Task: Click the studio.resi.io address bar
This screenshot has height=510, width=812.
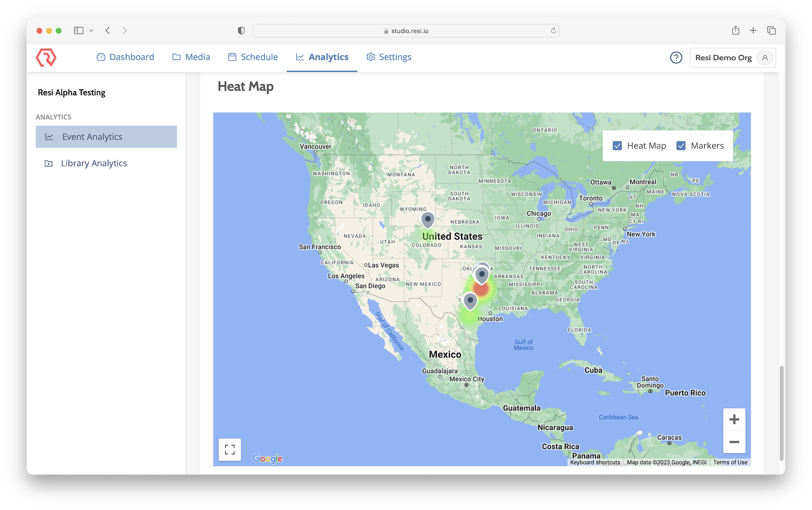Action: (406, 31)
